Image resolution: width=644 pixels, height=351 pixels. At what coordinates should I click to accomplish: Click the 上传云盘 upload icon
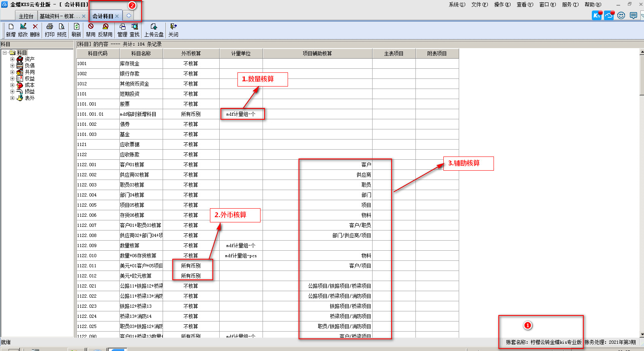[154, 27]
